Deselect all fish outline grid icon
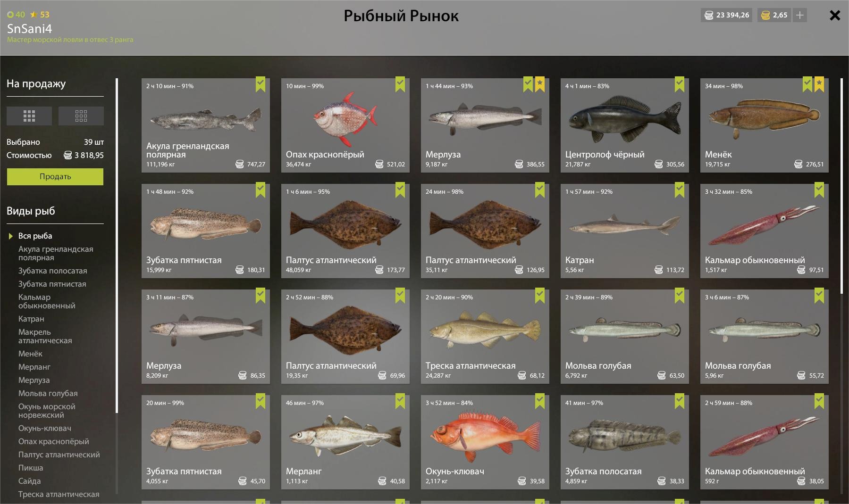 click(x=81, y=116)
